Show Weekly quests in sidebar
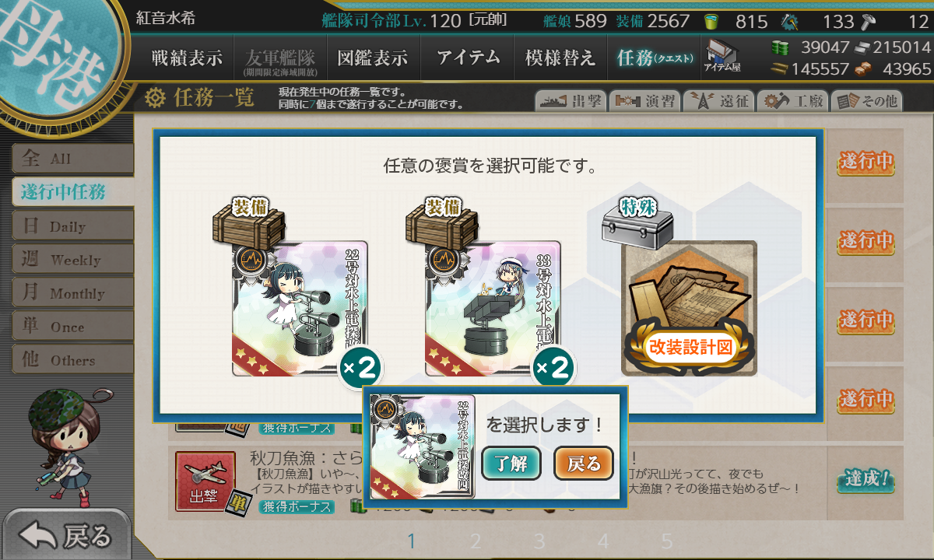This screenshot has height=560, width=934. click(x=72, y=260)
